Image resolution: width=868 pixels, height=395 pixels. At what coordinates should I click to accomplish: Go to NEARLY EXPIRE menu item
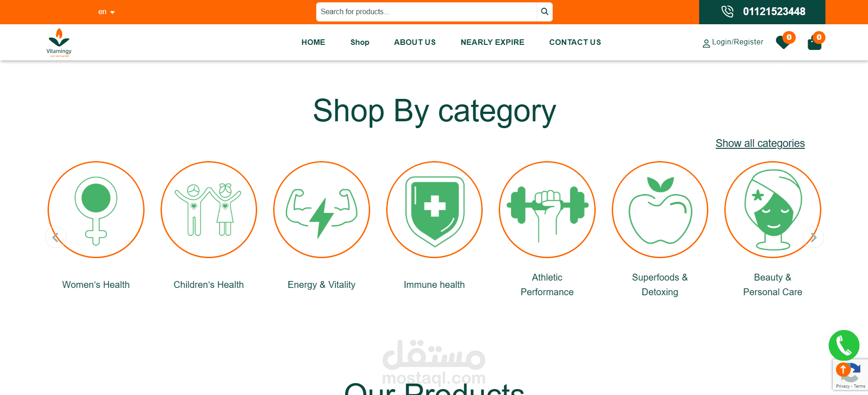tap(492, 42)
